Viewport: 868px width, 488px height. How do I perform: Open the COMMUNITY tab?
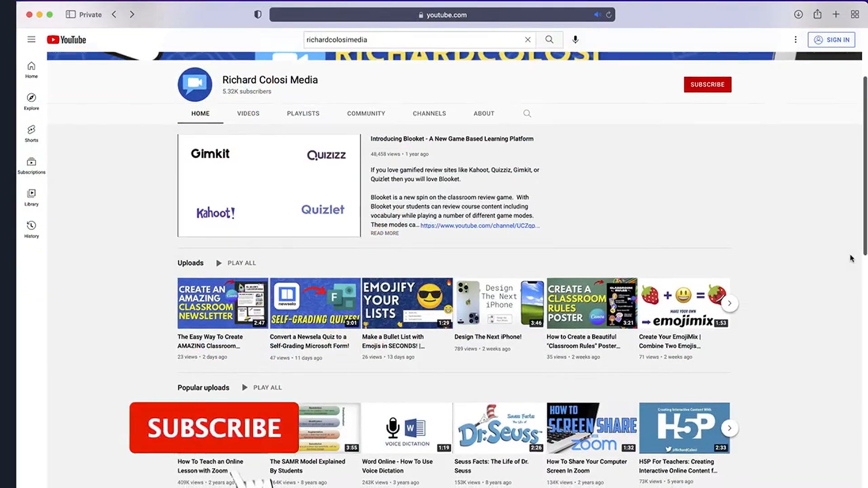click(x=366, y=113)
